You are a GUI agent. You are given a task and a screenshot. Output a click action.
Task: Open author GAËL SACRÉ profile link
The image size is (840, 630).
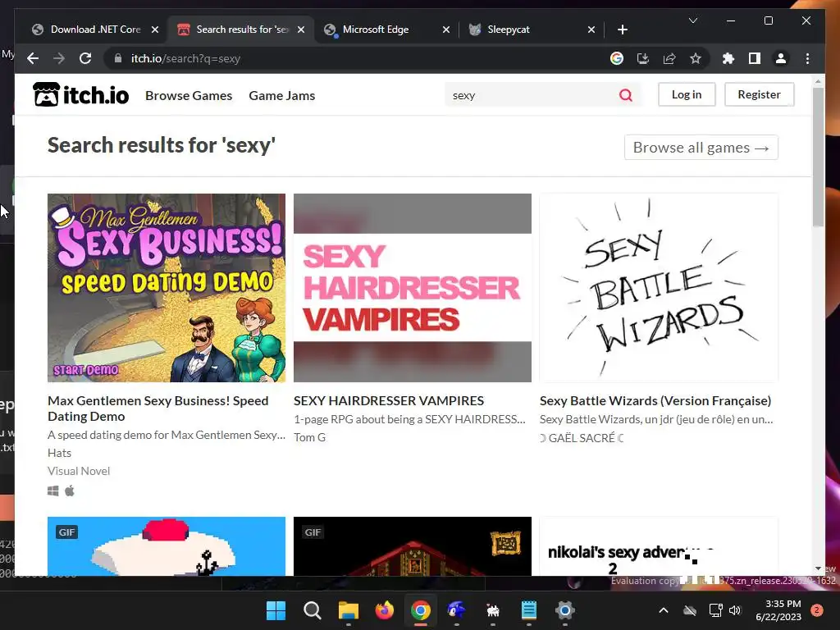(582, 438)
